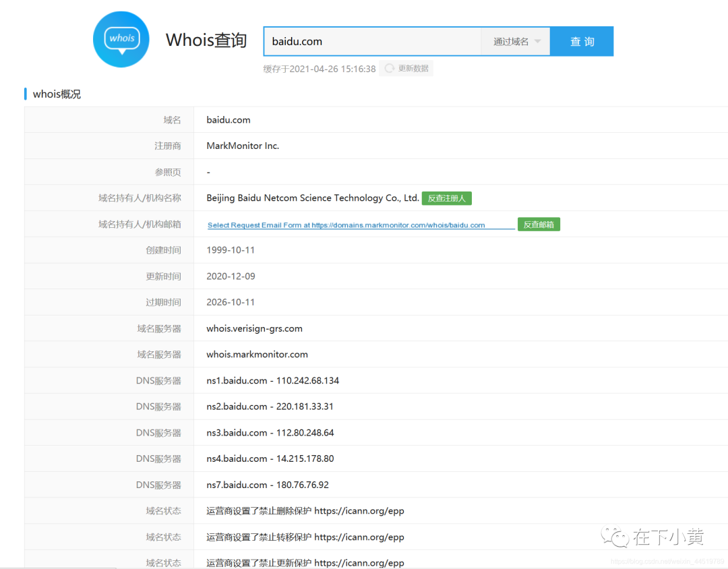Click the 查询 search button
Screen dimensions: 728x569
[582, 41]
